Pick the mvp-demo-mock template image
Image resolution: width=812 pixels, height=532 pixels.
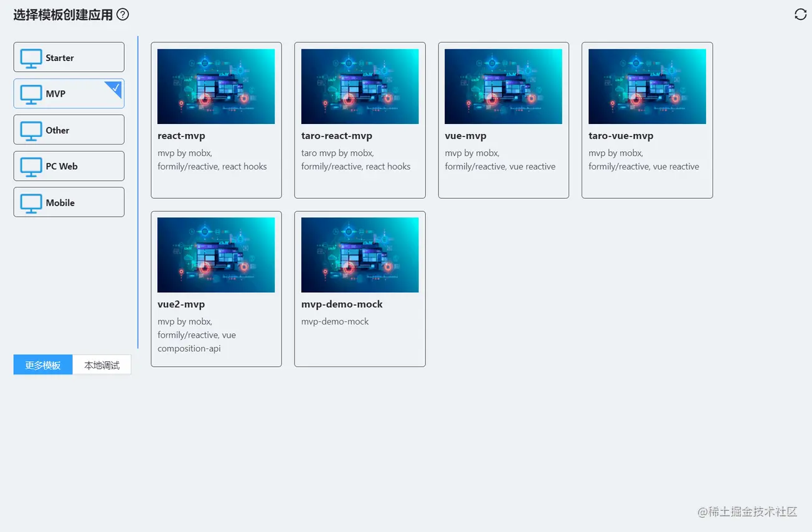(x=360, y=255)
